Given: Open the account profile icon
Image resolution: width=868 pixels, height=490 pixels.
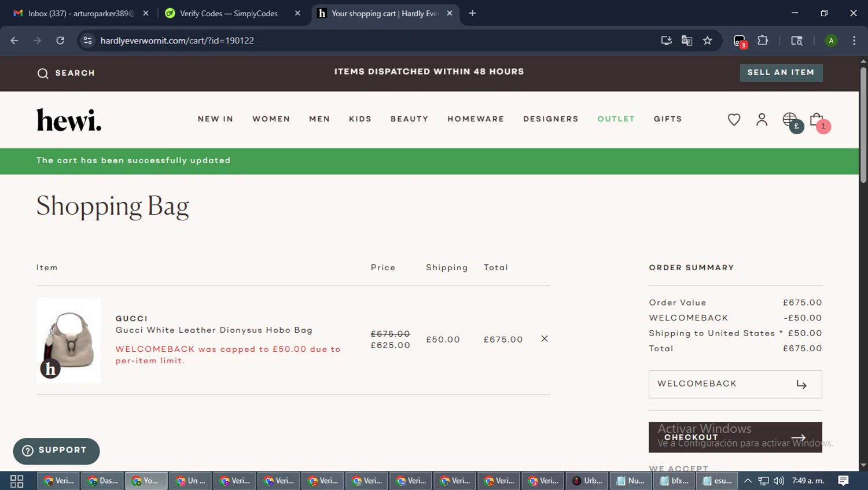Looking at the screenshot, I should 762,120.
